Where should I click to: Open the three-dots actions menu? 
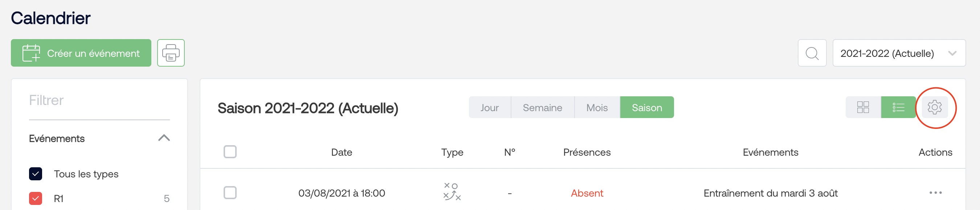coord(935,193)
